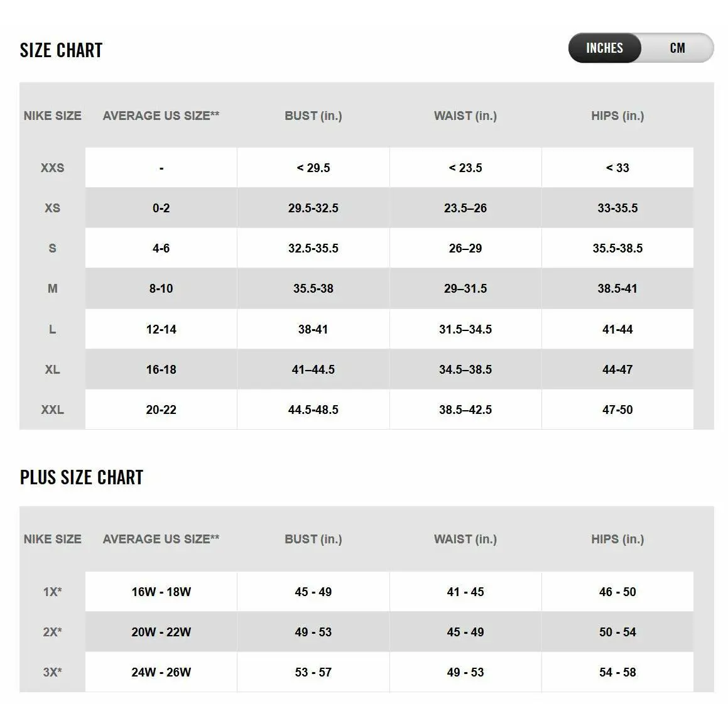Click the first table's AVERAGE US SIZE** header
Screen dimensions: 728x728
pyautogui.click(x=161, y=116)
